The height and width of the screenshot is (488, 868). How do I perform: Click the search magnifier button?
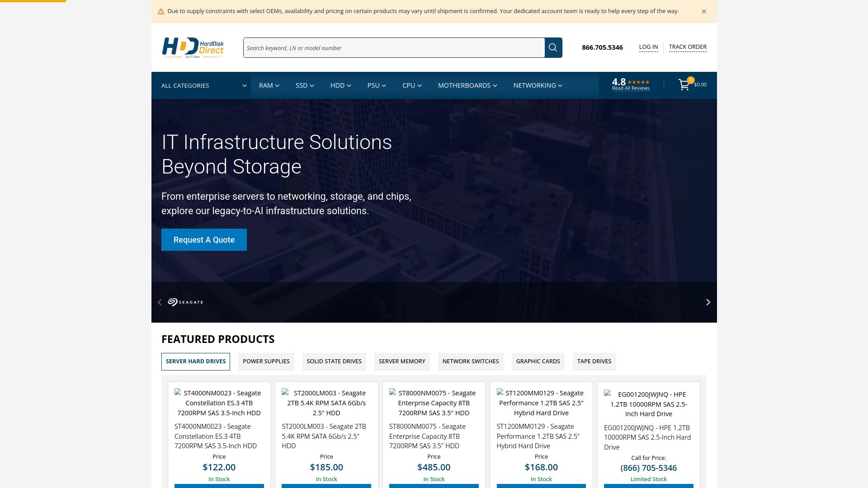coord(553,47)
